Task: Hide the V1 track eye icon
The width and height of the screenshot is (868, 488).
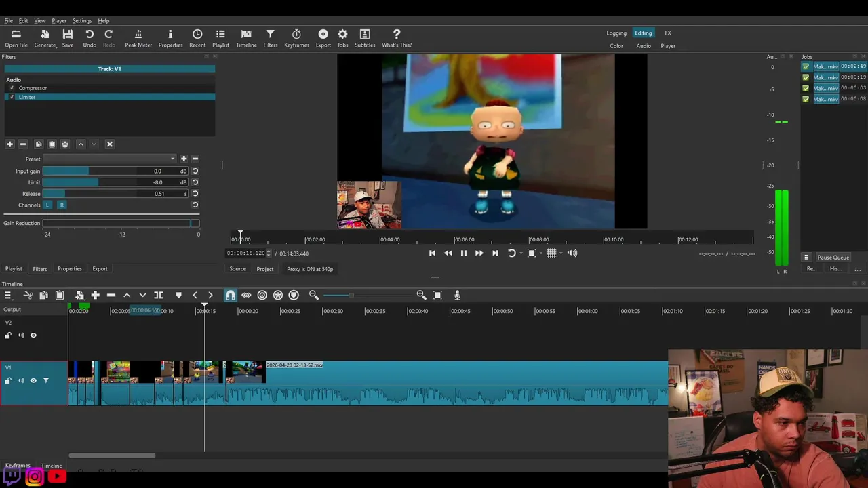Action: click(33, 381)
